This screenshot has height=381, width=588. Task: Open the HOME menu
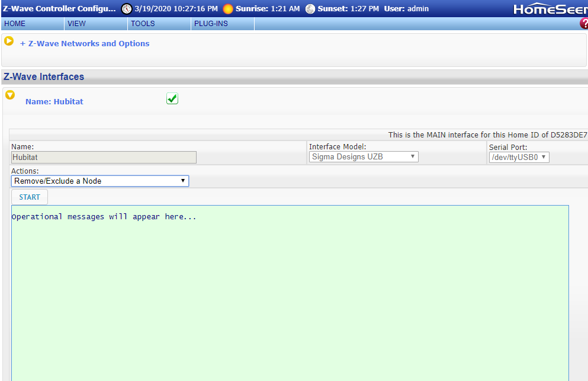pos(33,24)
